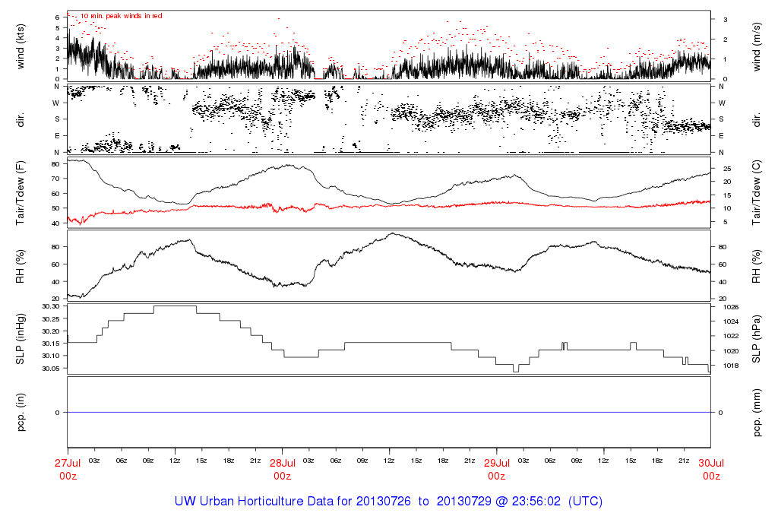Click the left-side 'dir.' axis label
This screenshot has width=778, height=532.
21,120
